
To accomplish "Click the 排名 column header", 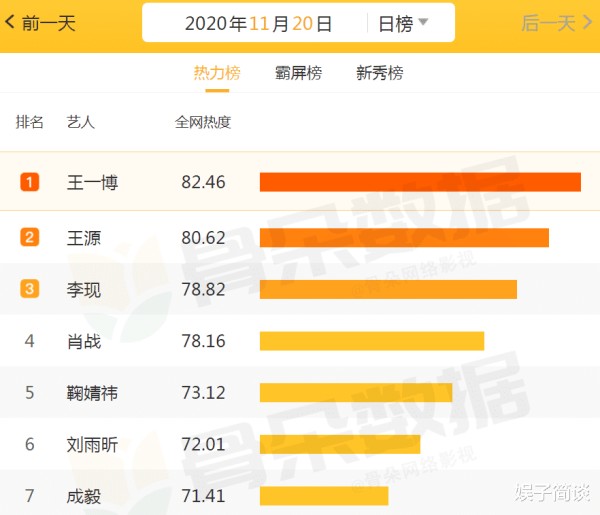I will click(29, 122).
